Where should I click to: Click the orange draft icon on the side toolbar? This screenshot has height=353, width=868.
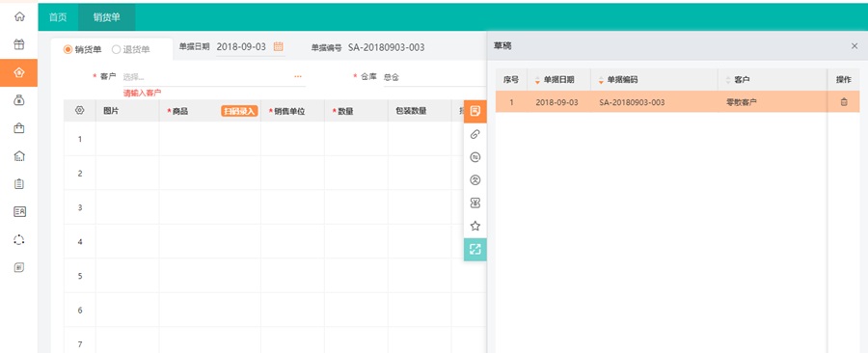[475, 111]
